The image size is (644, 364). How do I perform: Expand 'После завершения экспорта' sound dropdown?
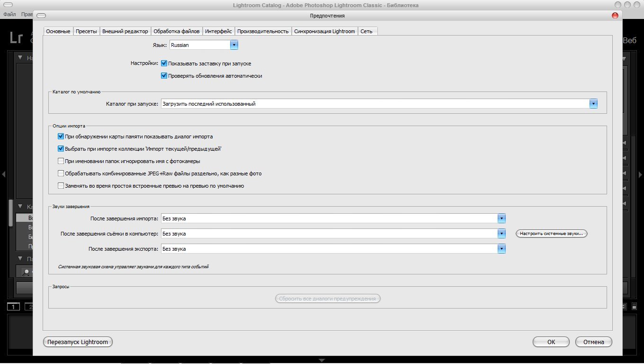pyautogui.click(x=501, y=249)
